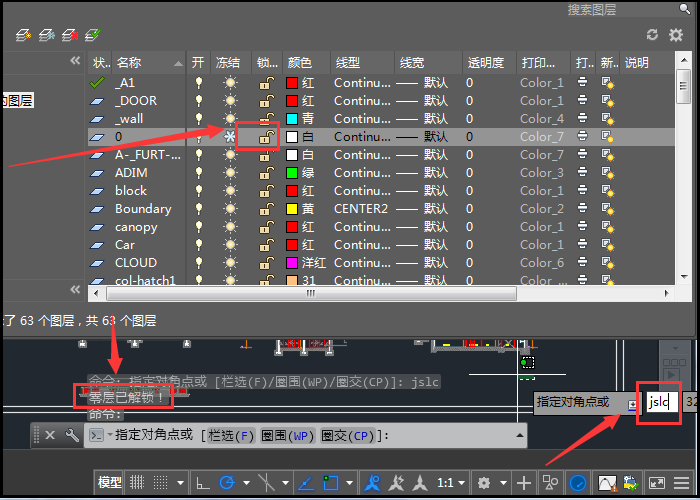700x500 pixels.
Task: Freeze the Boundary layer
Action: coord(230,208)
